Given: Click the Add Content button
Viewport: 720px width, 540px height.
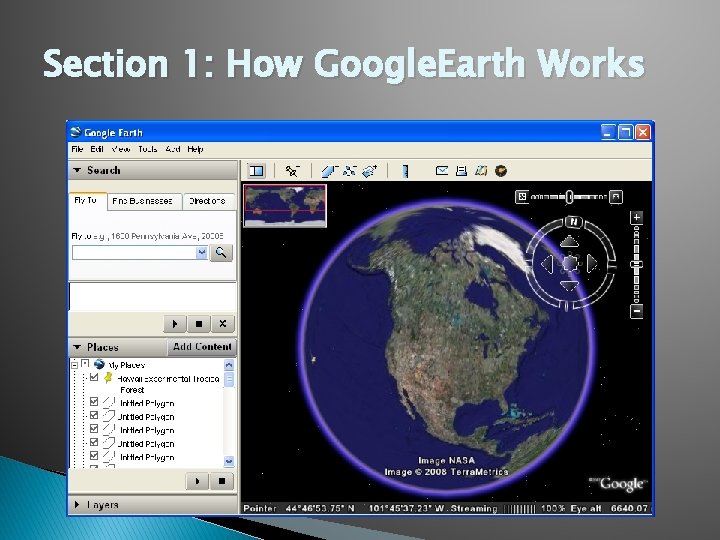Looking at the screenshot, I should (x=202, y=347).
